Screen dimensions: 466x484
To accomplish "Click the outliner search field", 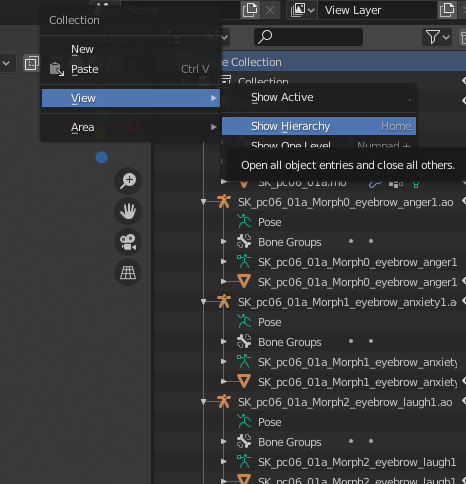I will [308, 37].
